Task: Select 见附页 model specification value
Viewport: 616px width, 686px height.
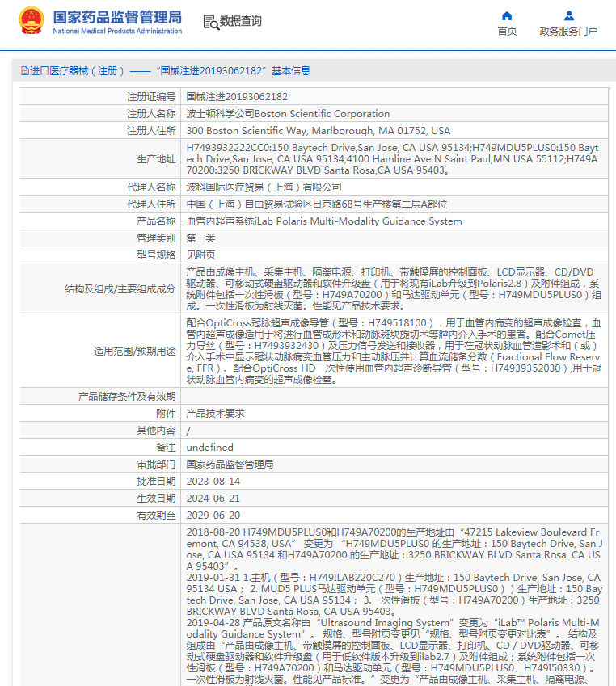Action: [200, 255]
